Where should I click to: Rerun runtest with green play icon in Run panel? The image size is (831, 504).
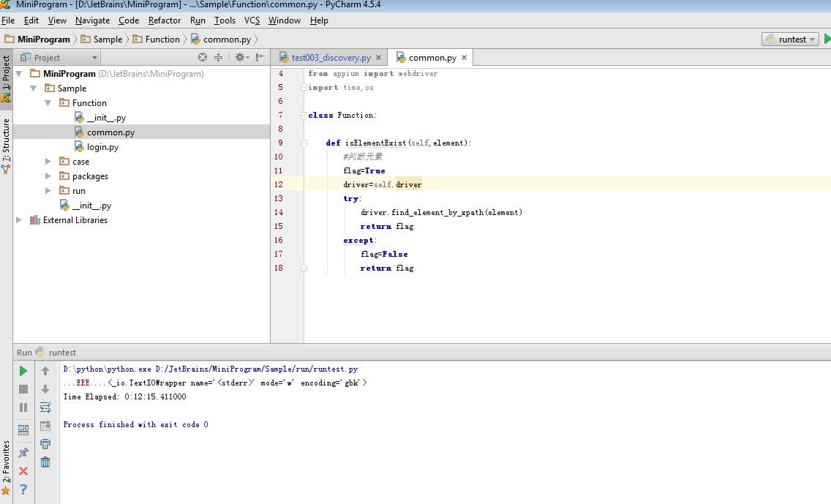pos(23,371)
